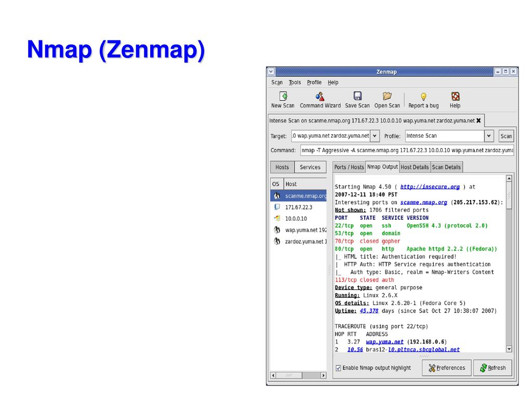532x399 pixels.
Task: Click the 70/tcp closed gopher line
Action: [x=367, y=241]
